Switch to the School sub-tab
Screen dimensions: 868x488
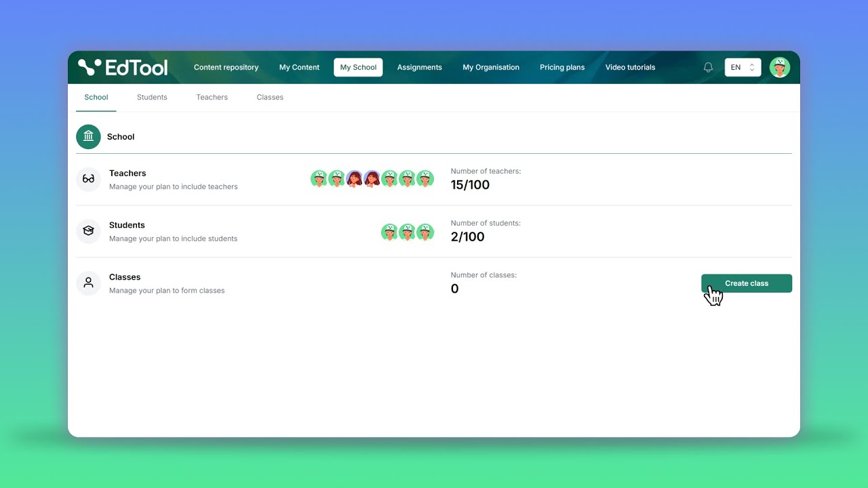coord(96,97)
